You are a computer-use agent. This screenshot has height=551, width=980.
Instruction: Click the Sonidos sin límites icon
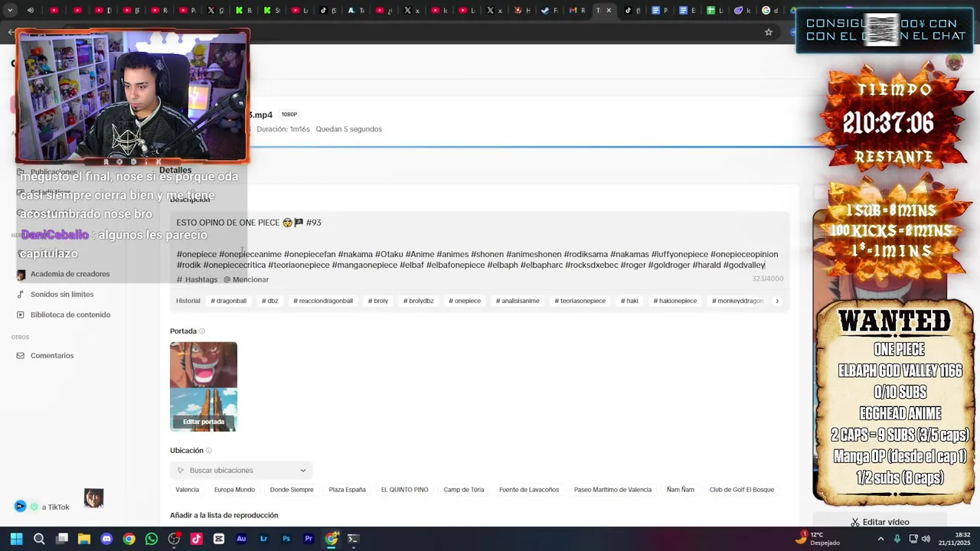[x=20, y=295]
